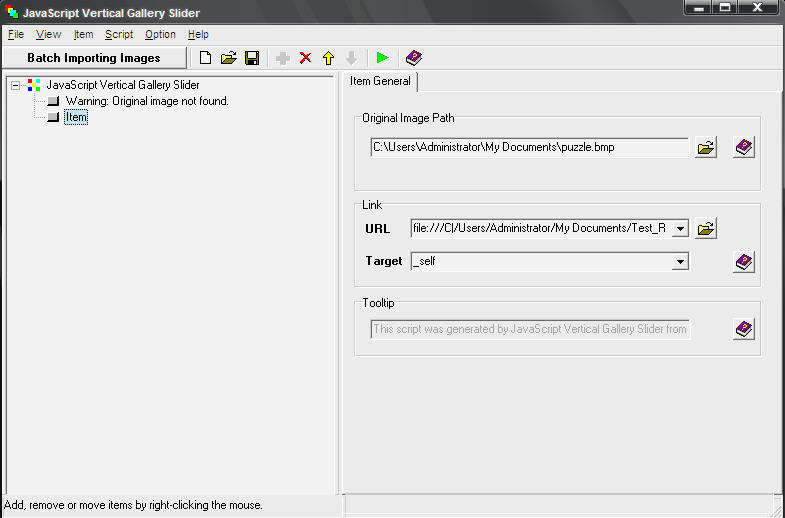
Task: Open the File menu
Action: click(x=16, y=35)
